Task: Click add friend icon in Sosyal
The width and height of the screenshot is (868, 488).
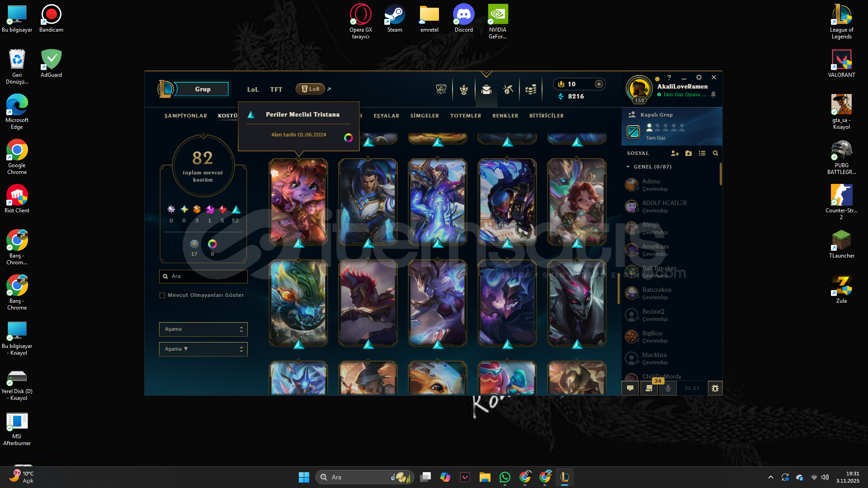Action: (675, 154)
